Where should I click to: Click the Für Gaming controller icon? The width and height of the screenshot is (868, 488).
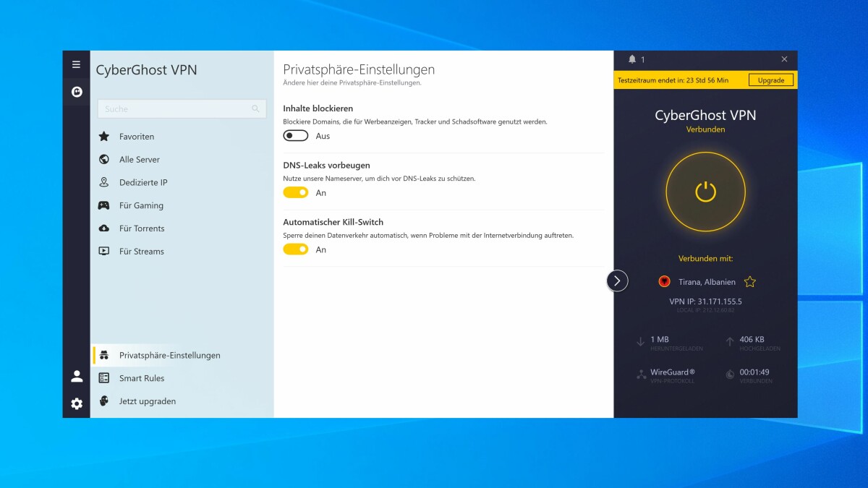point(104,205)
